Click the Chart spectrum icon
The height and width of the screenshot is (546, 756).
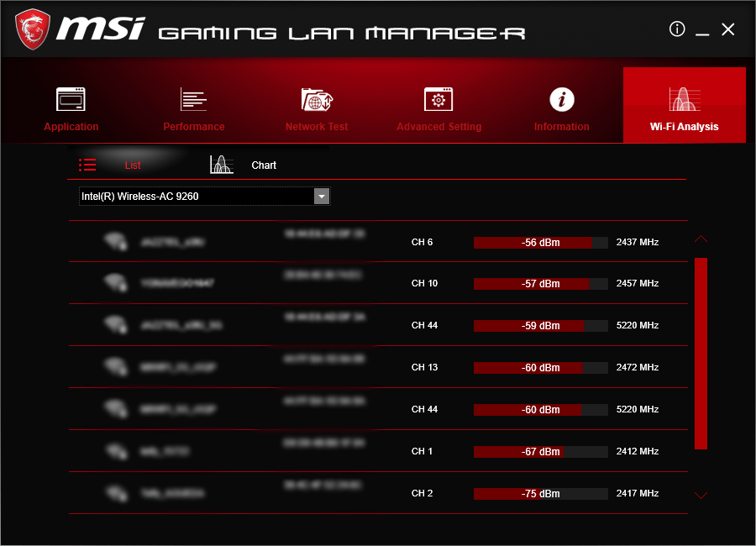coord(222,165)
